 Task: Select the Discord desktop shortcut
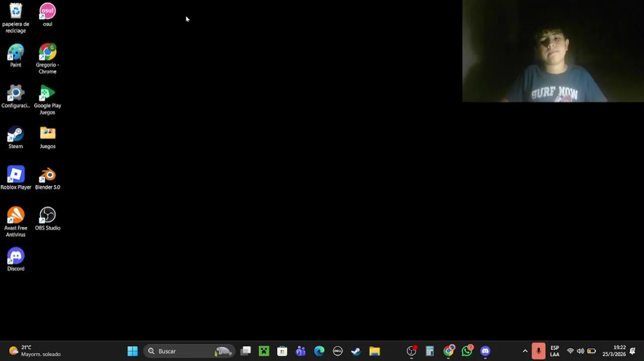[x=16, y=260]
